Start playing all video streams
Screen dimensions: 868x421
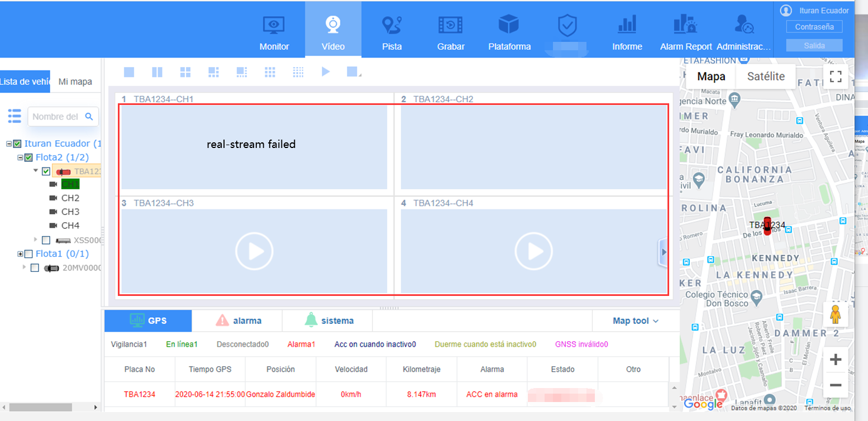tap(326, 71)
